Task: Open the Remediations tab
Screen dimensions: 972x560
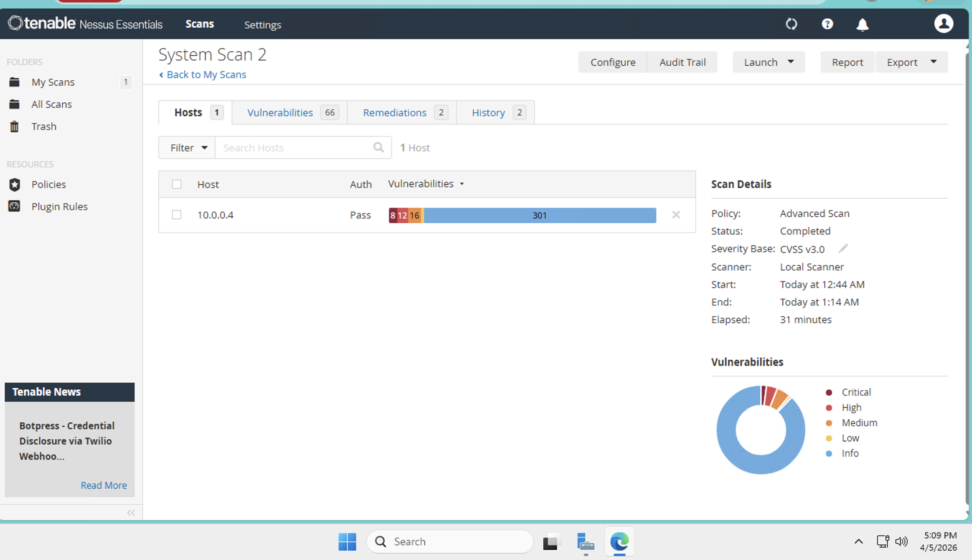Action: pyautogui.click(x=395, y=113)
